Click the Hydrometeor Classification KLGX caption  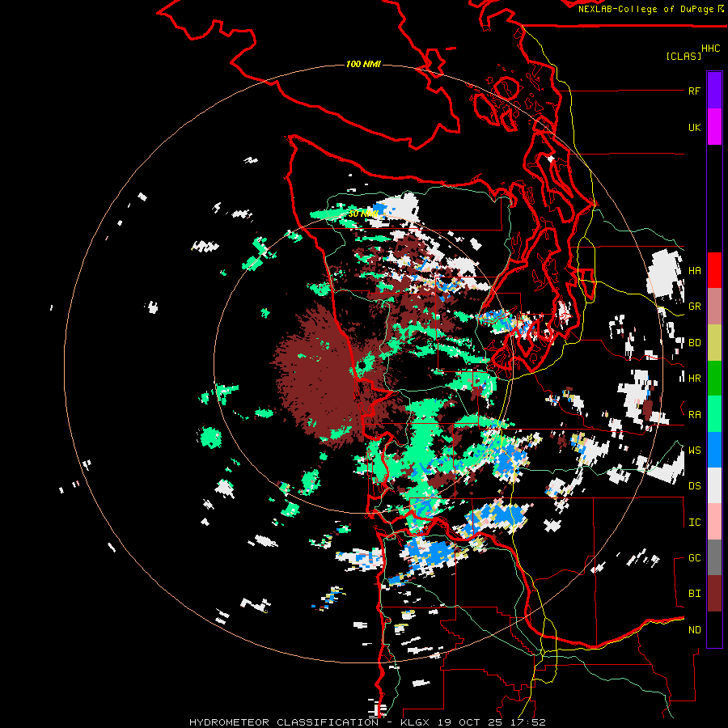[x=367, y=722]
